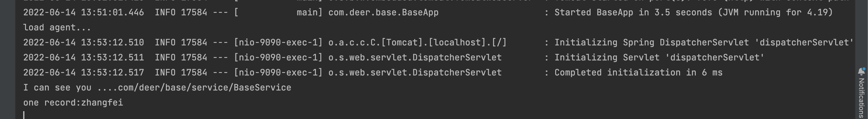Image resolution: width=868 pixels, height=119 pixels.
Task: Click the com.deer.base.BaseApp logger name
Action: pyautogui.click(x=384, y=13)
